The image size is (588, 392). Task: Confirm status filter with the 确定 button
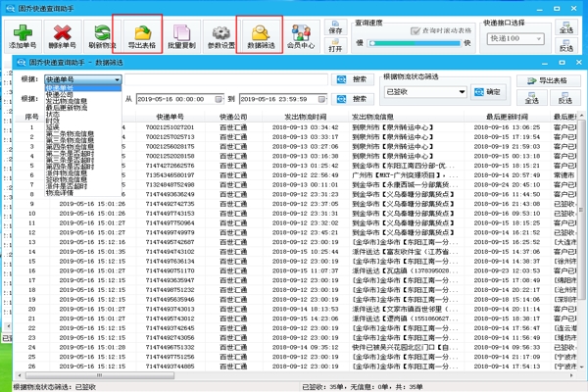tap(487, 92)
